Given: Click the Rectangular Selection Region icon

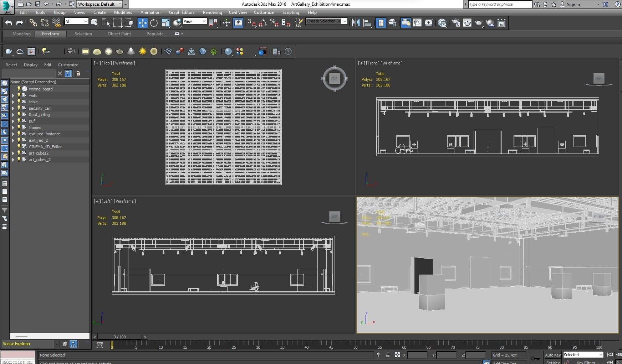Looking at the screenshot, I should pos(117,23).
